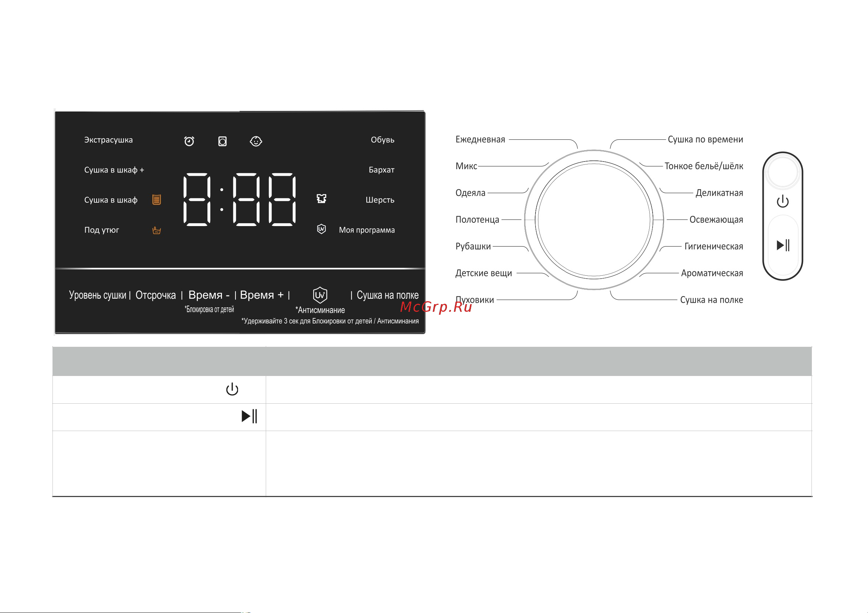The image size is (868, 613).
Task: Tap the *Блокировка от детей label
Action: pyautogui.click(x=209, y=309)
